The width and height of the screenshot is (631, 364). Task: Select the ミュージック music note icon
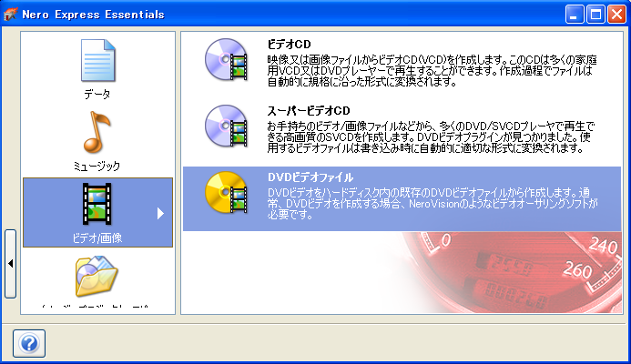97,134
